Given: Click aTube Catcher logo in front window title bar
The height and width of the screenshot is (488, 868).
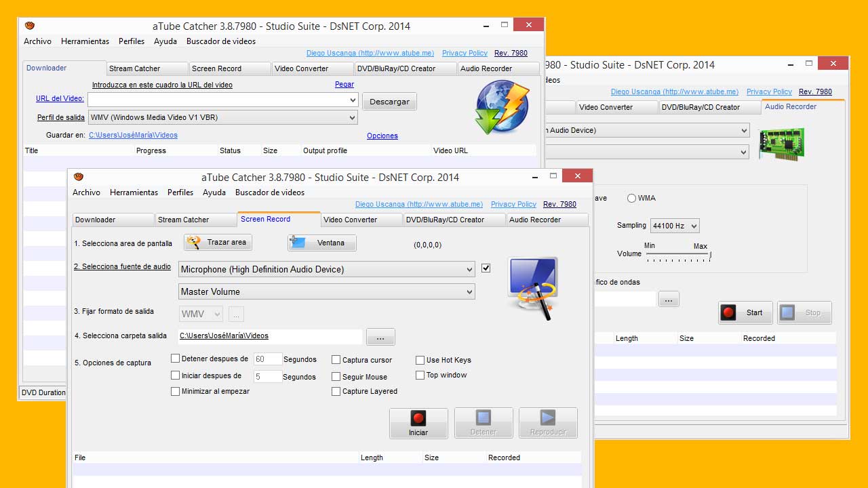Looking at the screenshot, I should (79, 177).
